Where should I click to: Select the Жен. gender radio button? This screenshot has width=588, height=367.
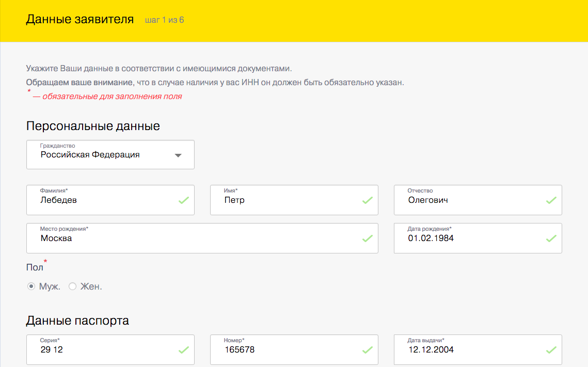tap(72, 286)
